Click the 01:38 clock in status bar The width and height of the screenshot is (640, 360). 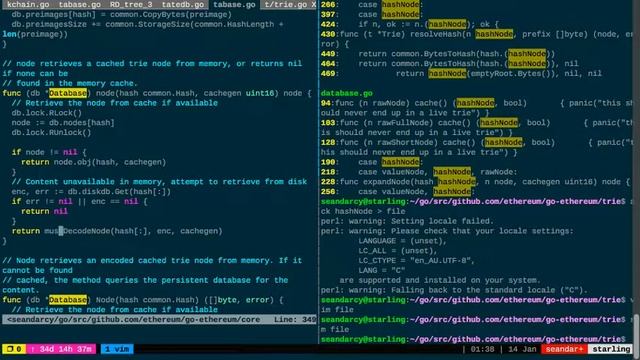[x=482, y=349]
